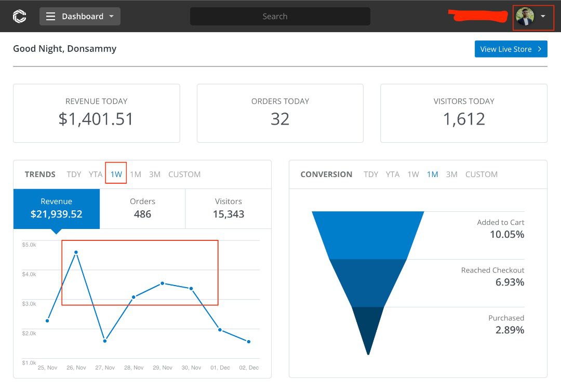561x392 pixels.
Task: Select the Revenue $21,939.52 metric tile
Action: (x=57, y=208)
